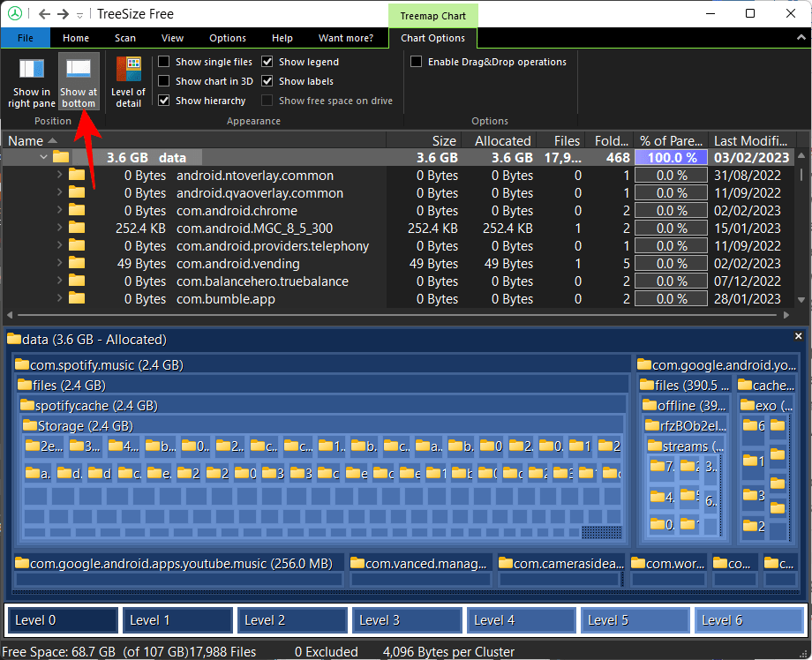This screenshot has width=812, height=660.
Task: Go back with the left arrow icon
Action: click(x=44, y=14)
